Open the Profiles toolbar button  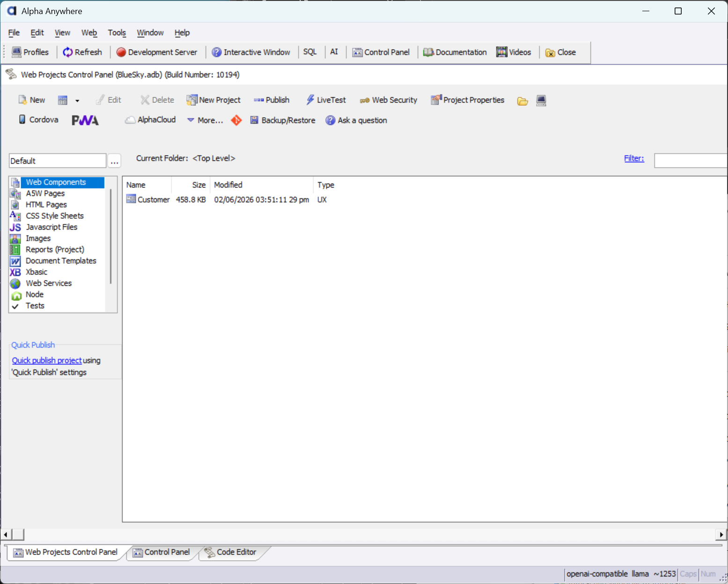tap(30, 52)
